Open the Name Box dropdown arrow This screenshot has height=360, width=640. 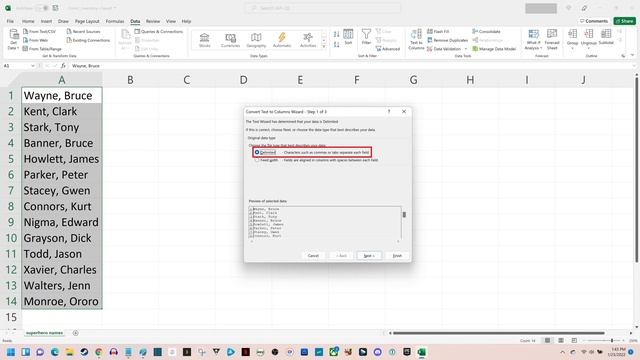click(x=33, y=66)
